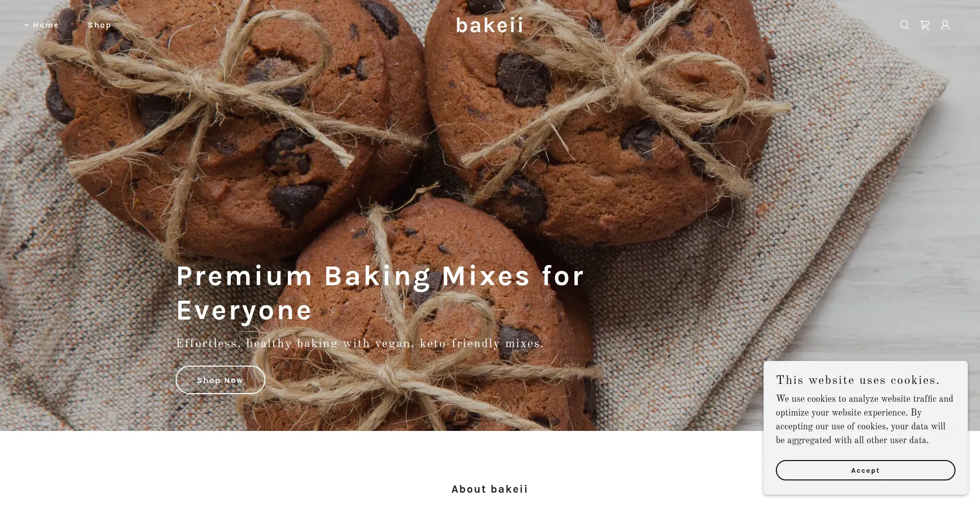Click the This website uses cookies title
The height and width of the screenshot is (507, 980).
click(x=858, y=380)
